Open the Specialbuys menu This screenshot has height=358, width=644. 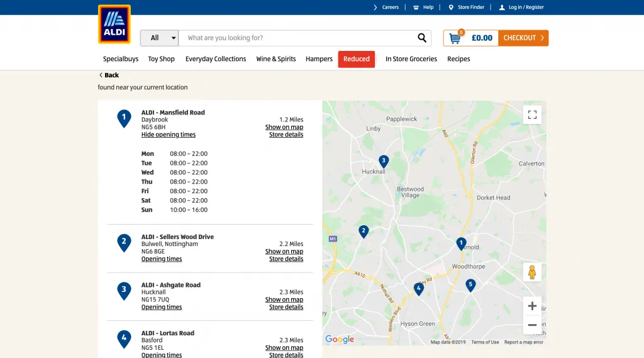[x=120, y=59]
